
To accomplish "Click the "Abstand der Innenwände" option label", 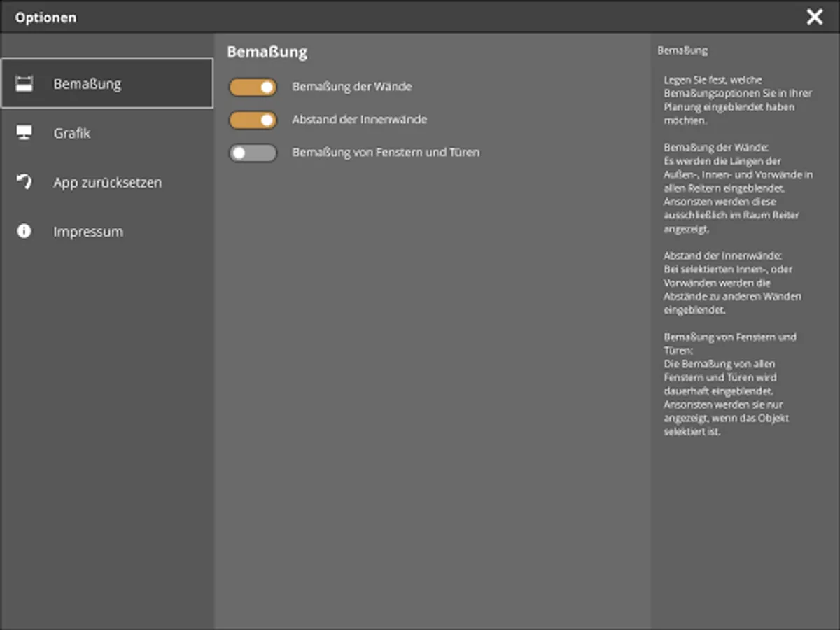I will tap(360, 120).
